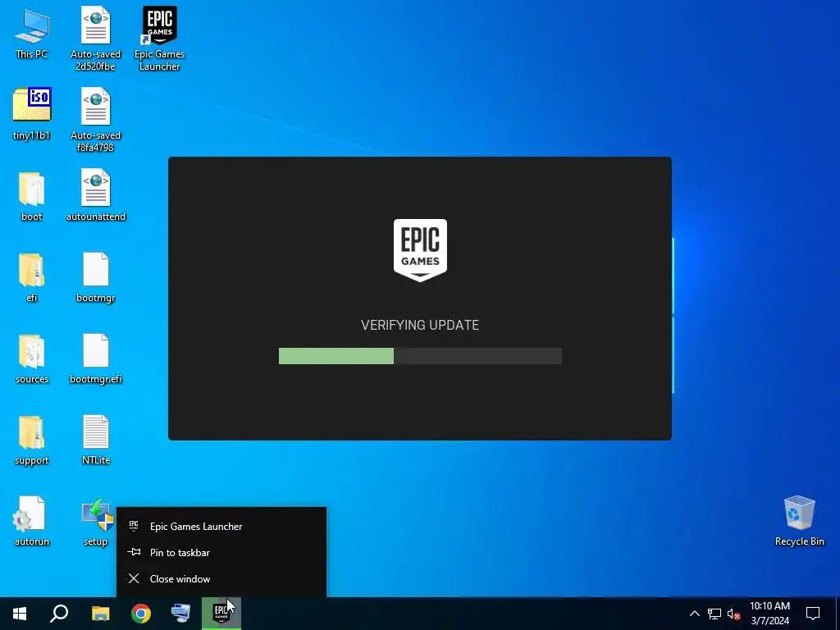Image resolution: width=840 pixels, height=630 pixels.
Task: Select the This PC desktop icon
Action: 32,33
